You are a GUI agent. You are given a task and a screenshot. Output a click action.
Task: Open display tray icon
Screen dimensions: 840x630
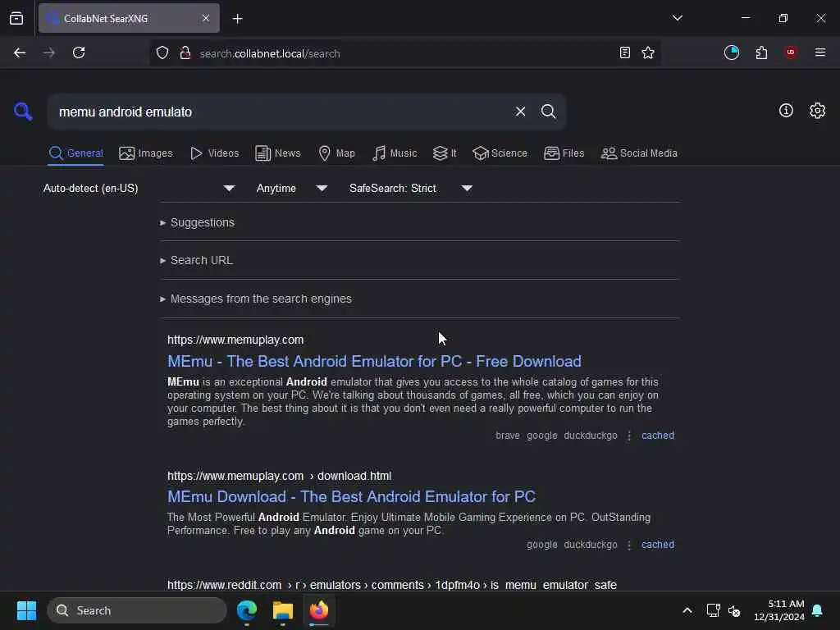(x=713, y=610)
